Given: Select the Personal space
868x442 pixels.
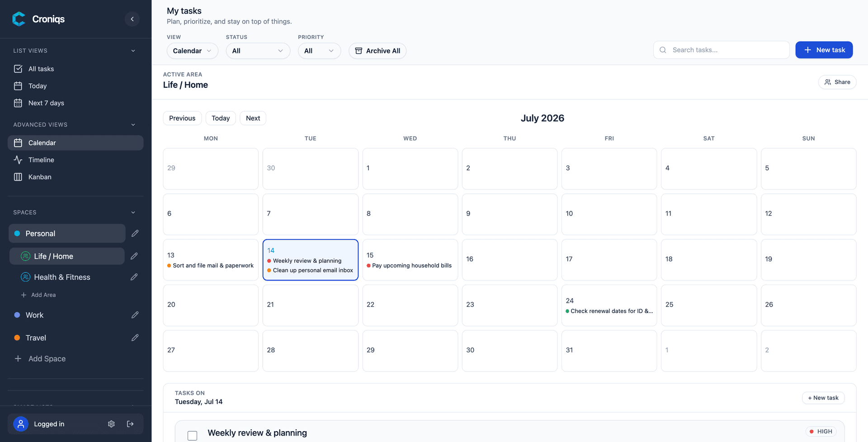Looking at the screenshot, I should click(67, 233).
